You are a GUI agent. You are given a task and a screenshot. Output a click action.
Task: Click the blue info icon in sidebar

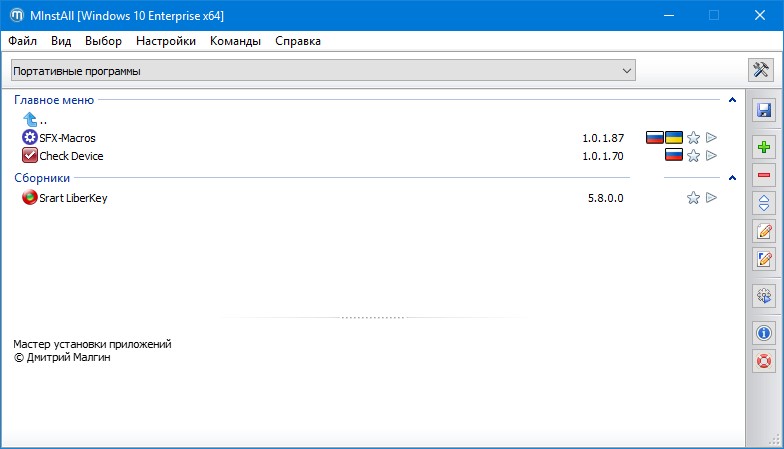click(764, 333)
